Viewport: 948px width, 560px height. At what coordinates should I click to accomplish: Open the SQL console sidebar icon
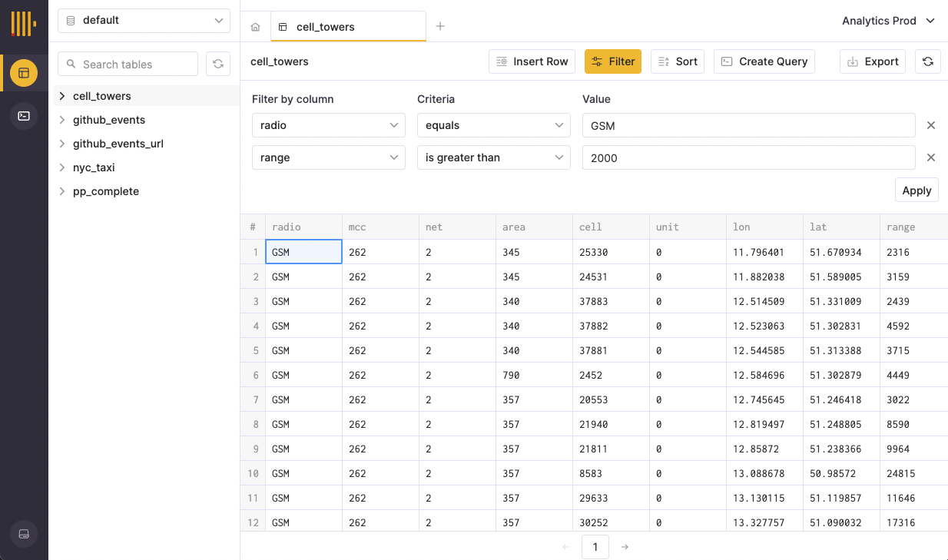24,116
